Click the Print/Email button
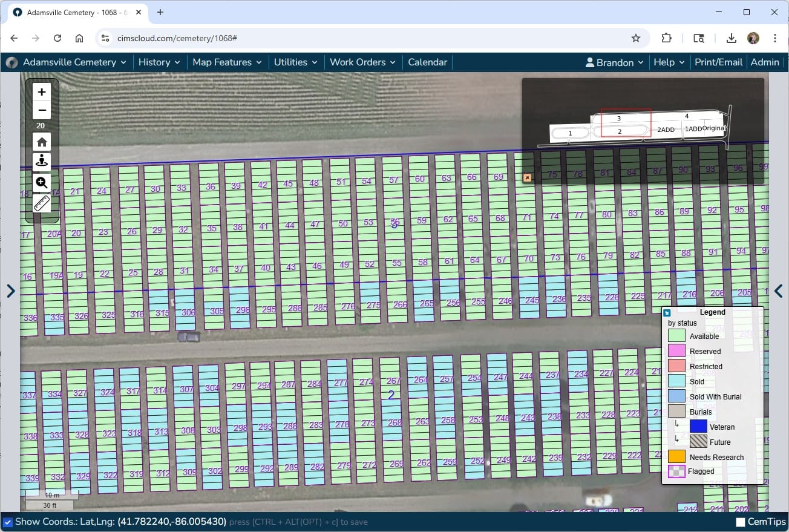This screenshot has height=532, width=789. pos(718,62)
